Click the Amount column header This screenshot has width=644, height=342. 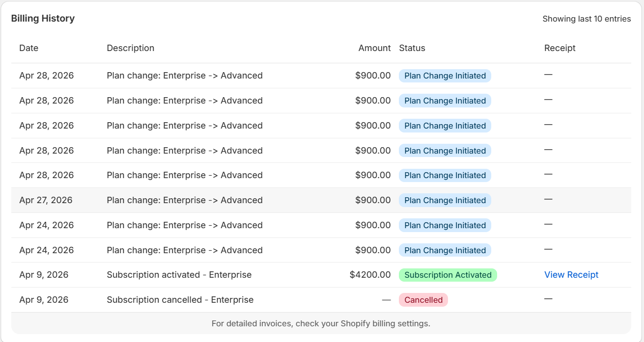point(374,48)
